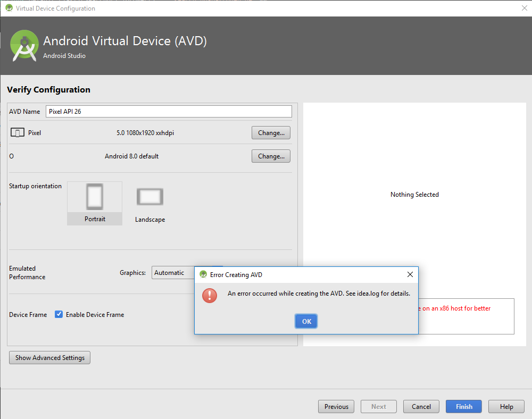The height and width of the screenshot is (419, 532).
Task: Toggle Enable Device Frame checkbox
Action: tap(59, 314)
